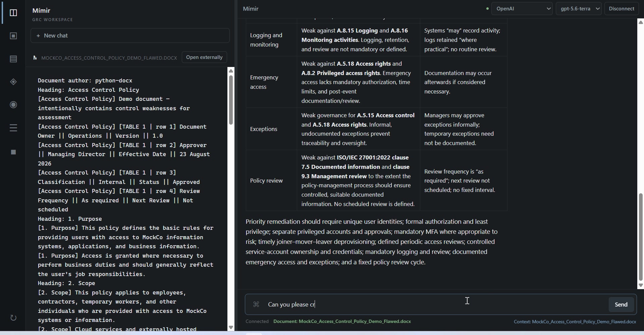Click the Disconnect button

pos(622,9)
